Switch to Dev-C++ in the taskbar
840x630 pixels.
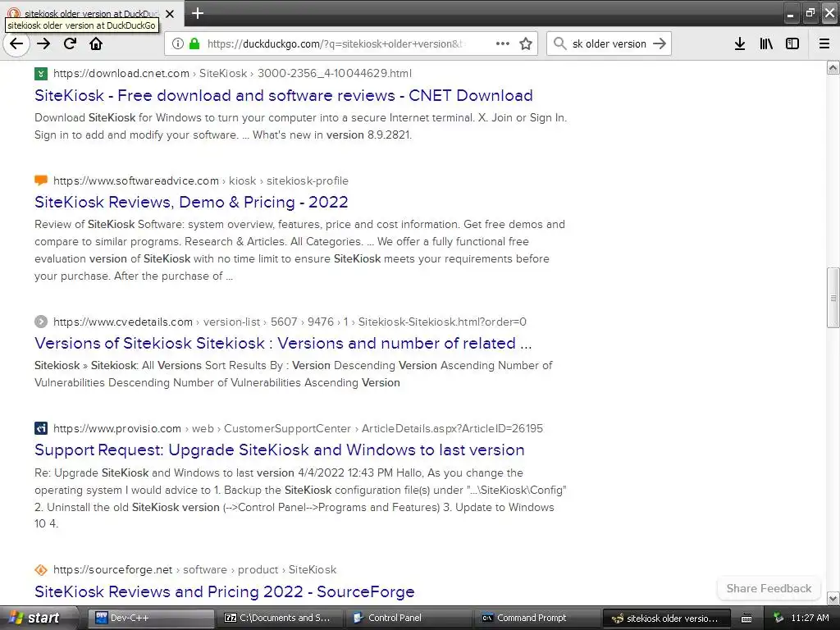coord(153,618)
